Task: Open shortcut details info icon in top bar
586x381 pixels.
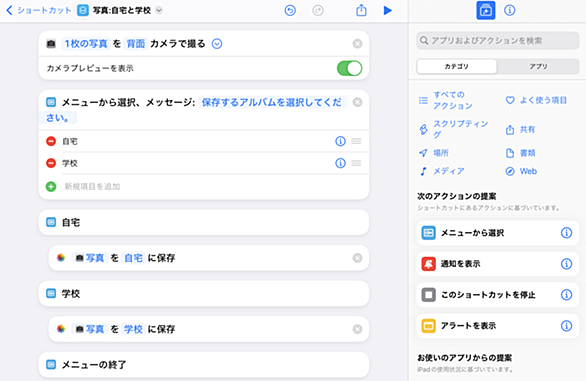Action: pyautogui.click(x=509, y=10)
